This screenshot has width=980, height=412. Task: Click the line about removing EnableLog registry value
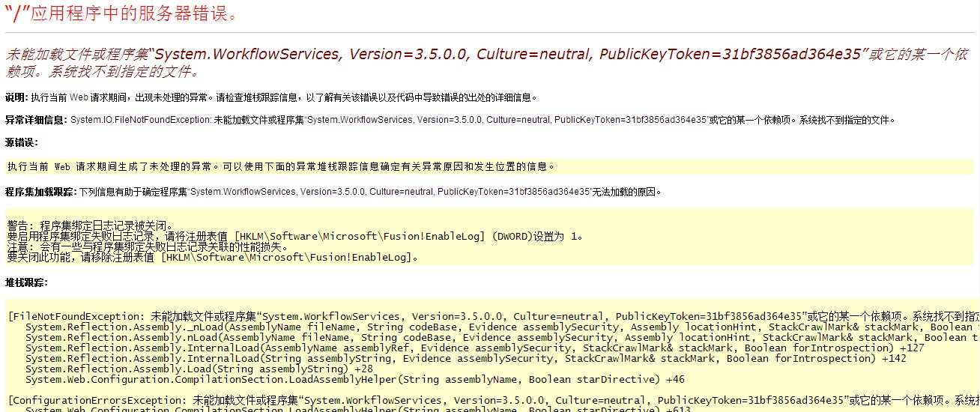(x=212, y=257)
